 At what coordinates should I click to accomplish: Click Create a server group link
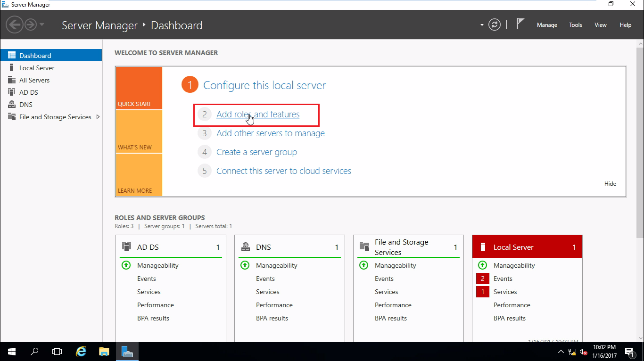(x=256, y=152)
